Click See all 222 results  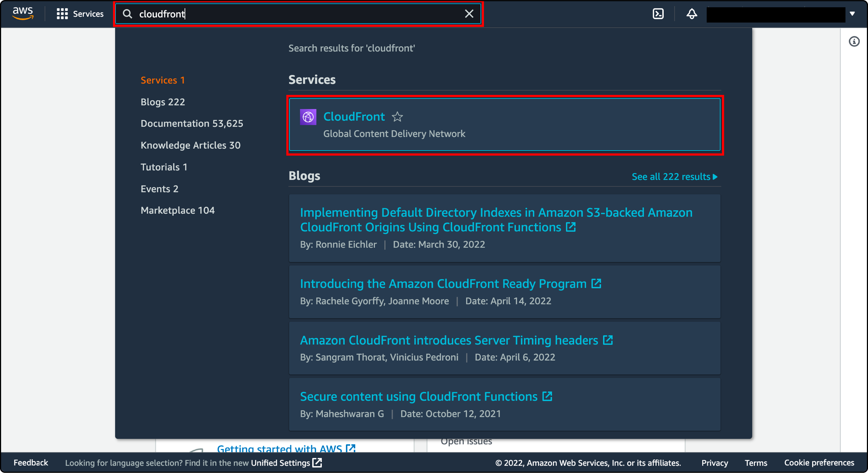pyautogui.click(x=675, y=177)
